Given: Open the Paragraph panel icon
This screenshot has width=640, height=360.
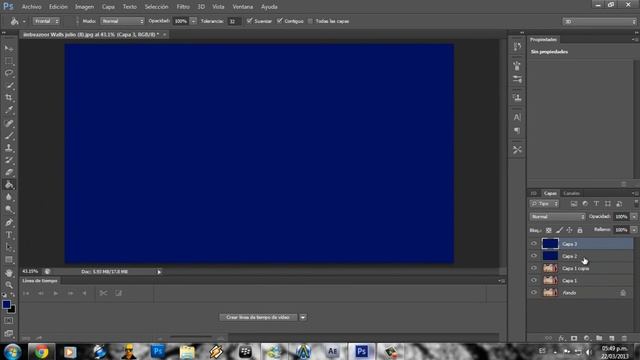Looking at the screenshot, I should (x=517, y=131).
